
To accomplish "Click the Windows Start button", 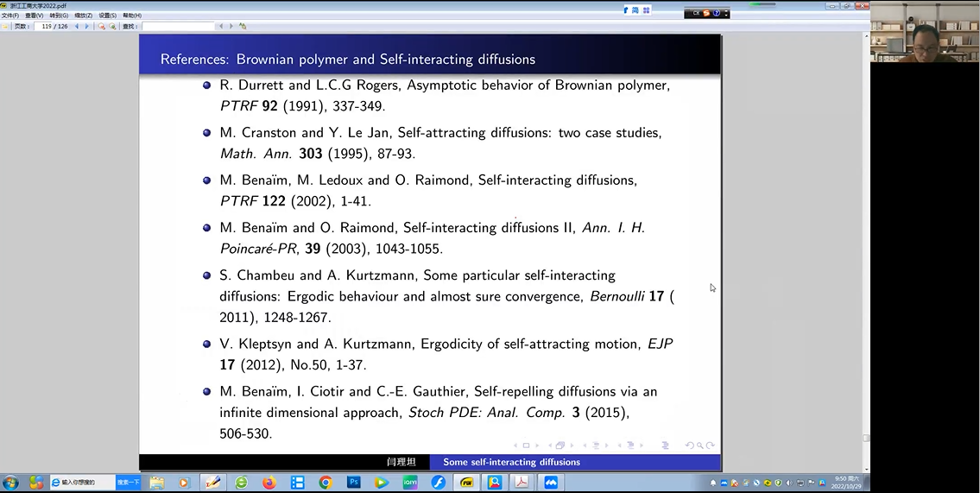I will coord(11,483).
